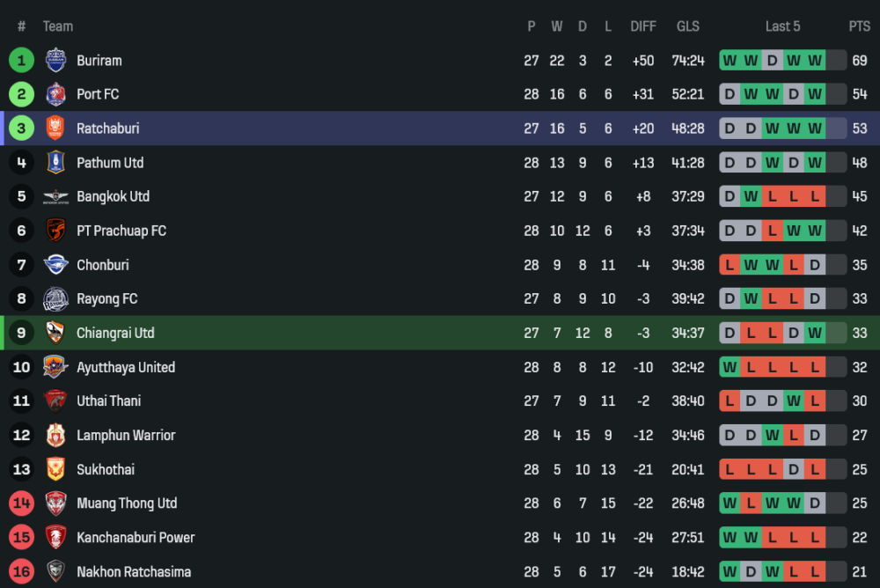
Task: Select the Lamphun Warrior team name
Action: click(x=126, y=436)
